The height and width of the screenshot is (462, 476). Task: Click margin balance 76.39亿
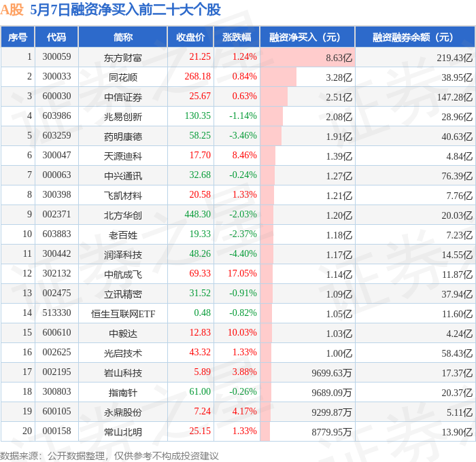point(457,176)
